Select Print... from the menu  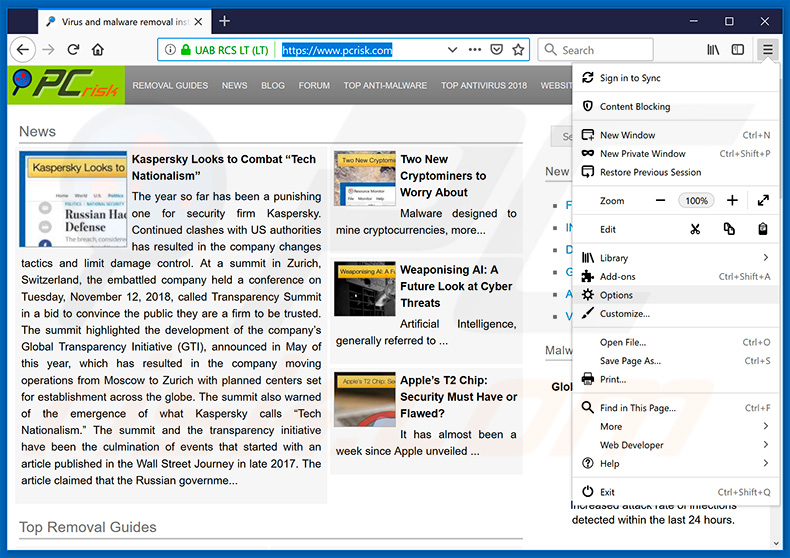(675, 379)
